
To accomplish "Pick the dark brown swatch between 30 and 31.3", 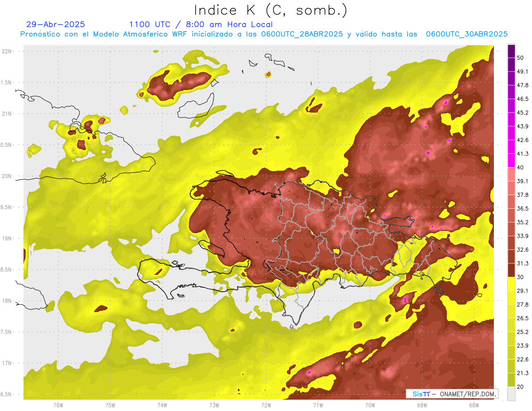I will [x=511, y=270].
